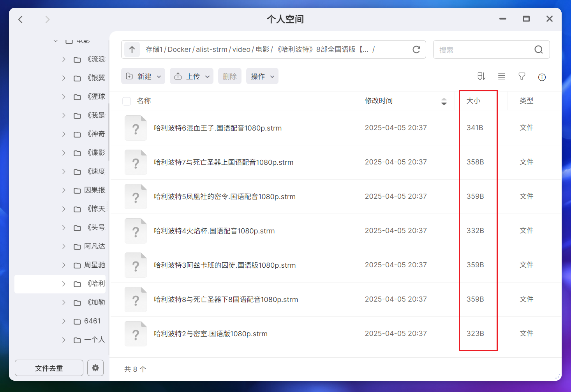Click the 文件去重 button
571x392 pixels.
click(49, 368)
